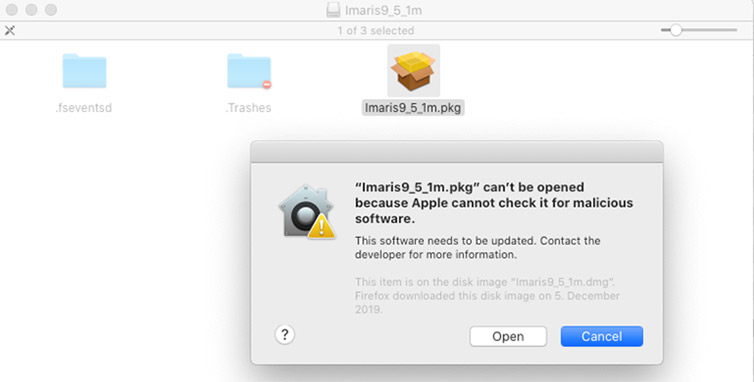Click the Imaris9_5_1m window title text
The image size is (754, 382).
383,10
